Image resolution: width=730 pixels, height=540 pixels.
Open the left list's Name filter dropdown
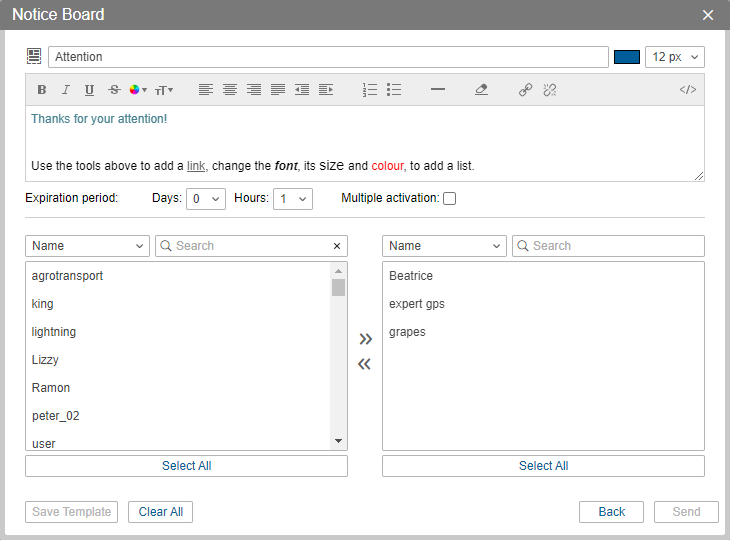tap(88, 246)
